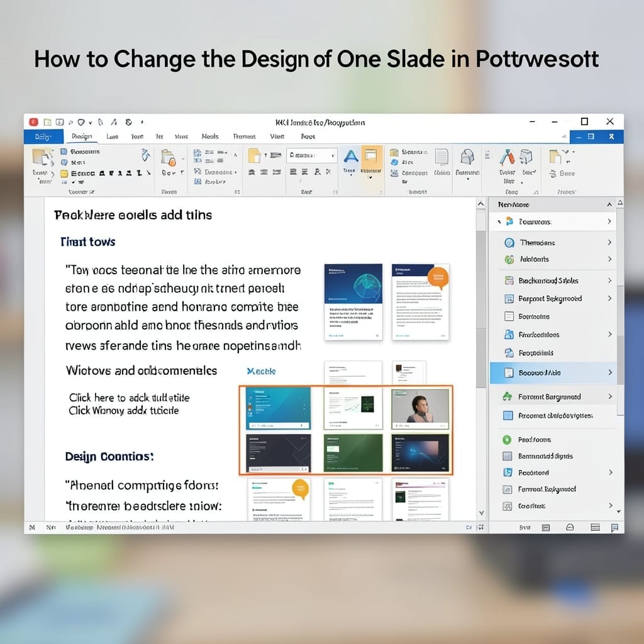Expand the Rinrloodtions chevron
The width and height of the screenshot is (644, 644).
[610, 335]
